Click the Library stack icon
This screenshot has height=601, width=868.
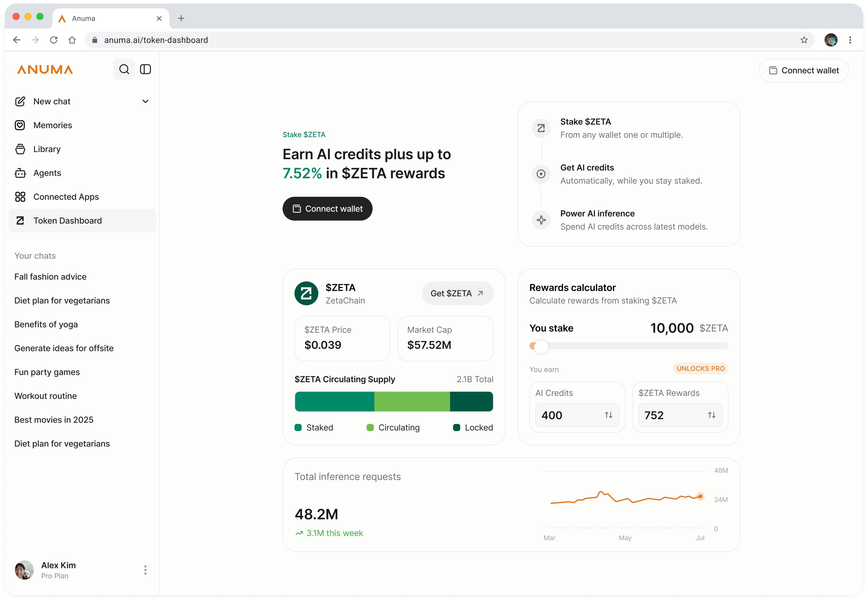coord(20,149)
